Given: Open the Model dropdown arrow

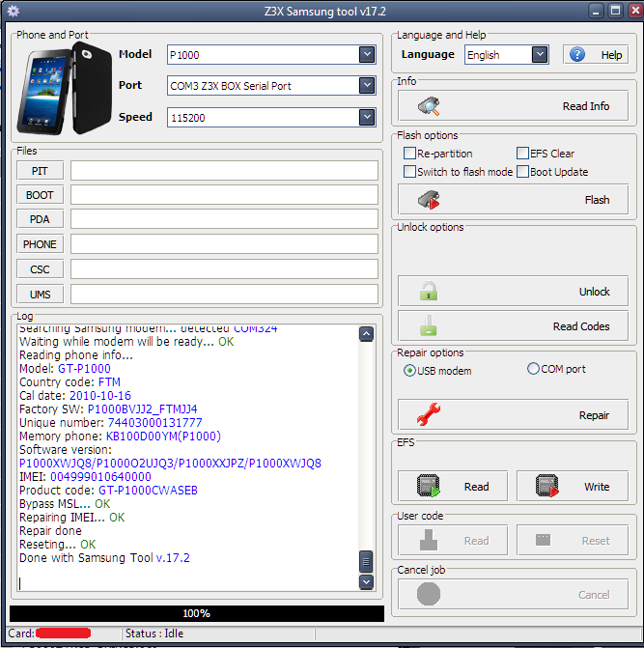Looking at the screenshot, I should point(367,54).
